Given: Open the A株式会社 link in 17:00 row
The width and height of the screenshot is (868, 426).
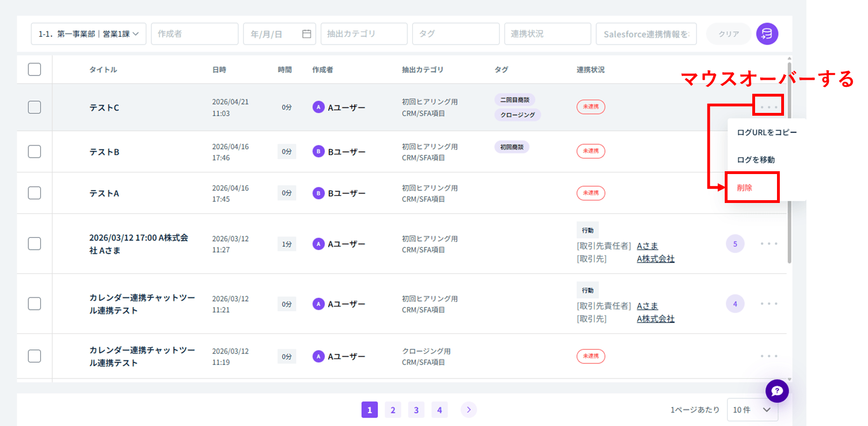Looking at the screenshot, I should 655,259.
